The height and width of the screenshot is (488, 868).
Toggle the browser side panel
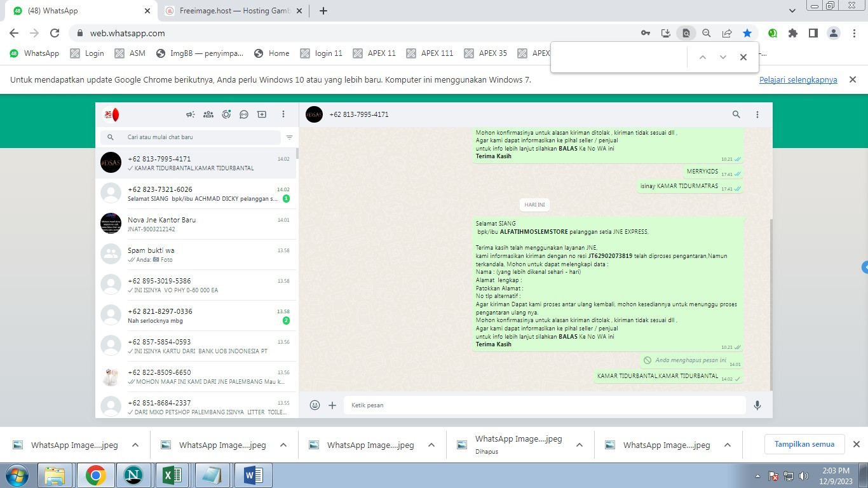(813, 33)
